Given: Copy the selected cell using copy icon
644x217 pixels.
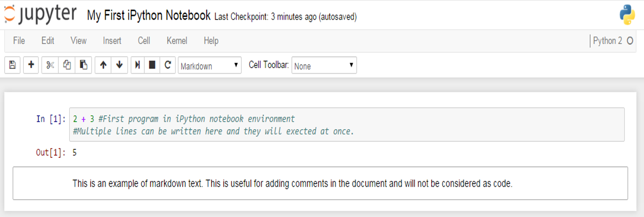Looking at the screenshot, I should coord(67,65).
